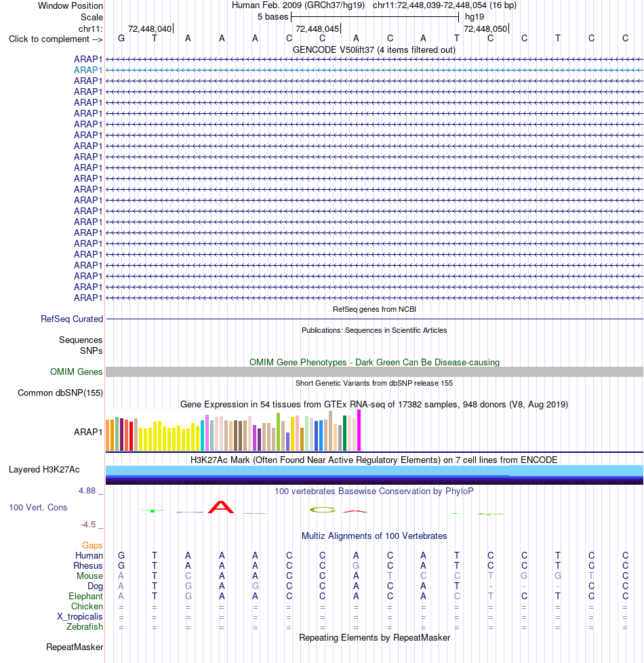Select the 'Chicken' alignment row label

click(x=87, y=606)
